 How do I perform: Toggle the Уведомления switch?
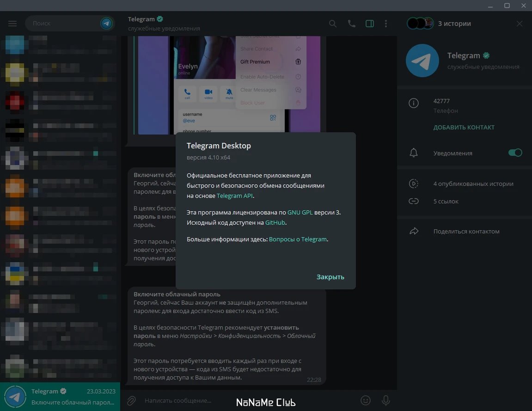pos(515,153)
